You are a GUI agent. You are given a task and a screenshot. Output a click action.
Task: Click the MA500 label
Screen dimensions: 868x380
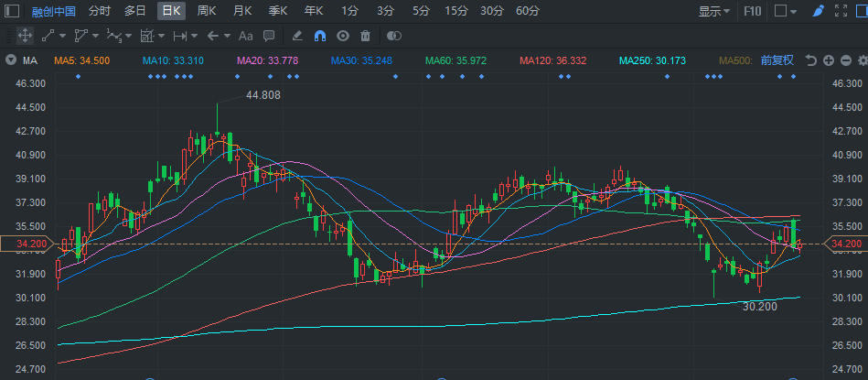pos(735,60)
